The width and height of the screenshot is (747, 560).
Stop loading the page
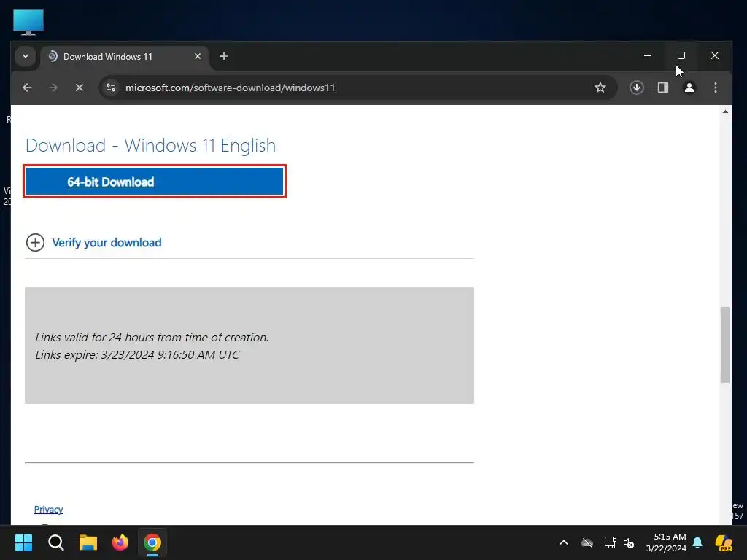coord(80,87)
